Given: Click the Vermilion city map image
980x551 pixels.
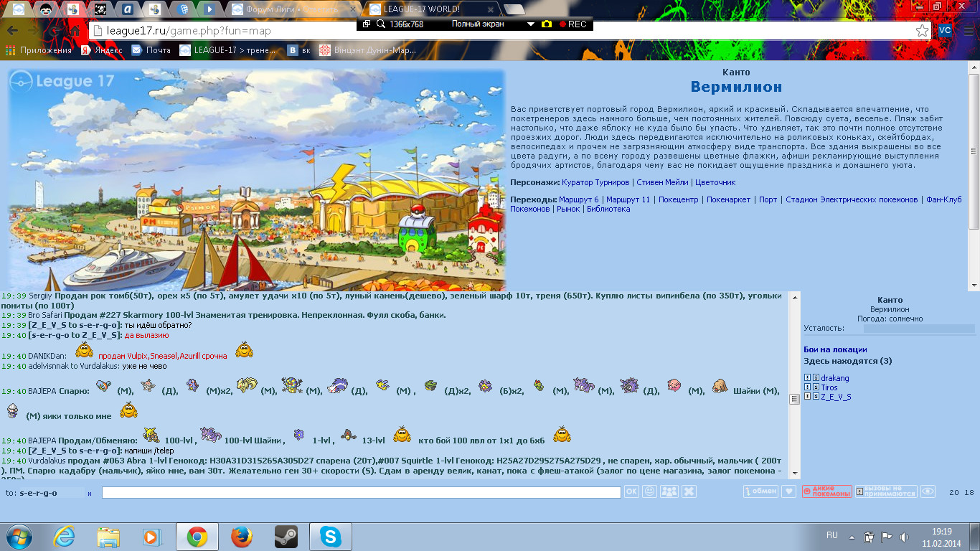Looking at the screenshot, I should tap(257, 179).
